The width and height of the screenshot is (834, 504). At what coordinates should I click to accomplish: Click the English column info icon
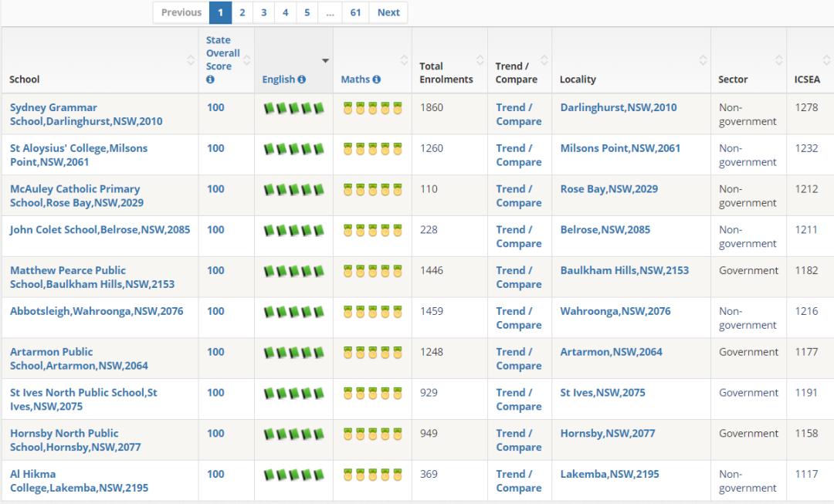[302, 79]
